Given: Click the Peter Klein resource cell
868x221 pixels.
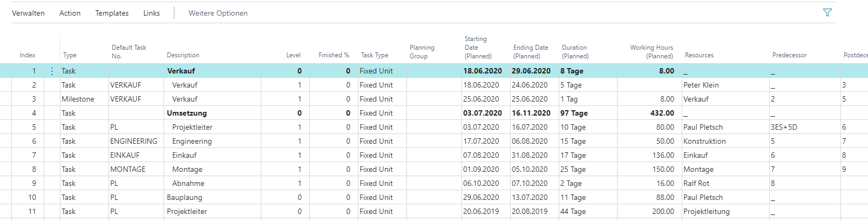Looking at the screenshot, I should click(701, 85).
